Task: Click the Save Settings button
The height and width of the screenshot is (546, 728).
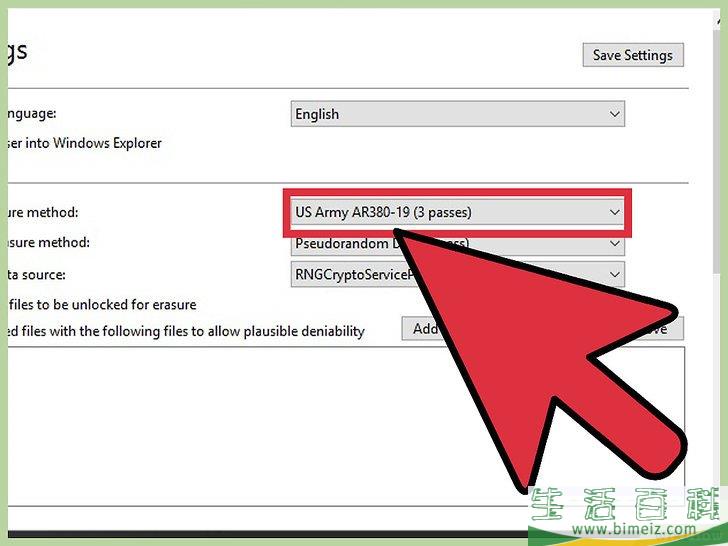Action: (632, 55)
